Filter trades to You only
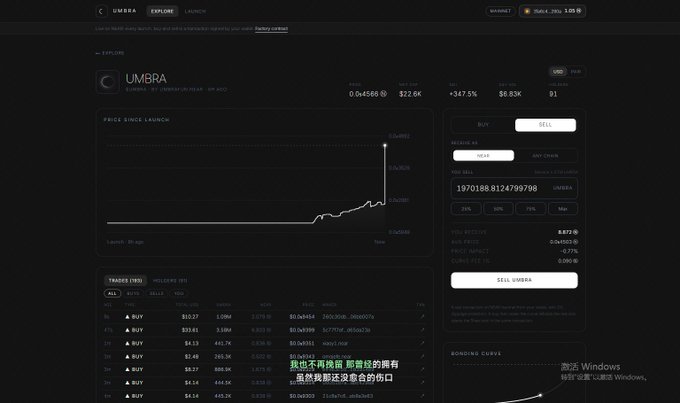 coord(179,293)
